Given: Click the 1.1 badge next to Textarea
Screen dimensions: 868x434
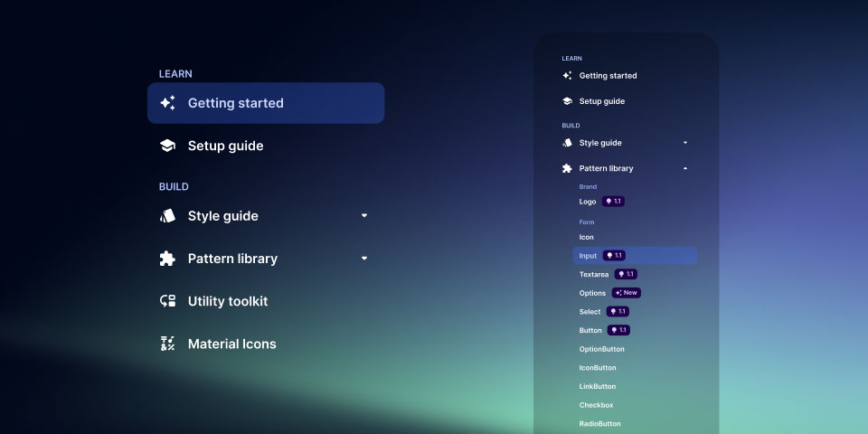Looking at the screenshot, I should pos(626,275).
